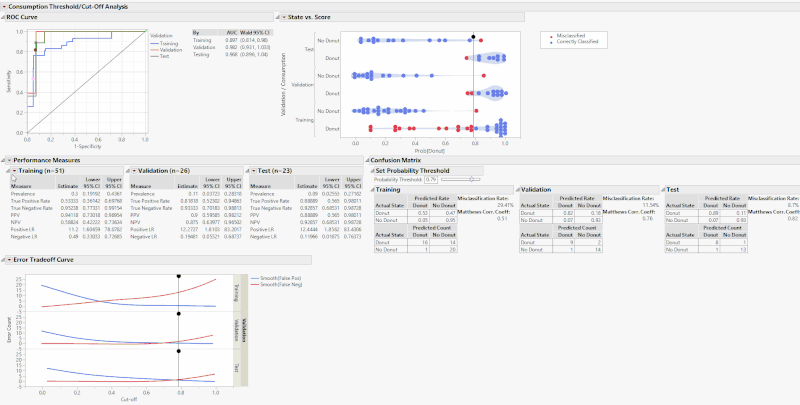The image size is (800, 405).
Task: Collapse the Validation (n=26) outline with gray triangle
Action: click(x=128, y=170)
